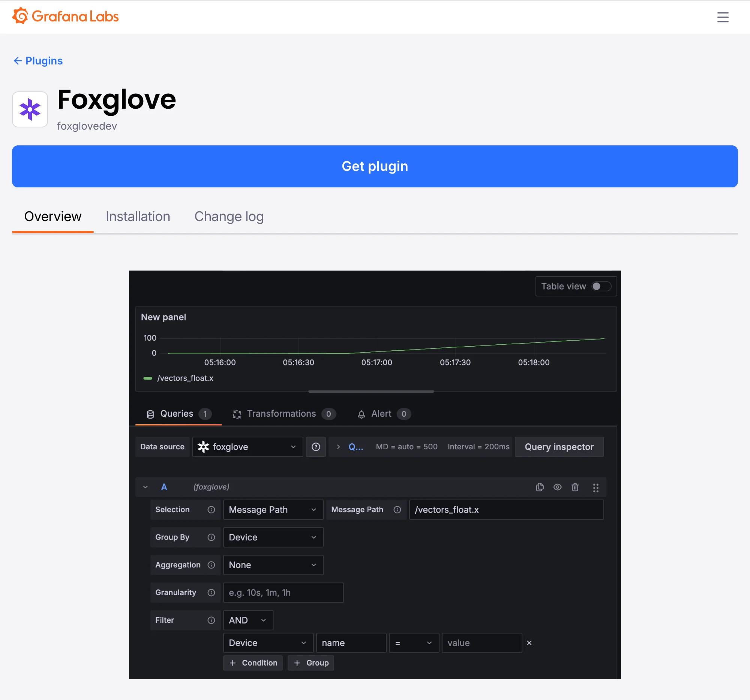The image size is (750, 700).
Task: Click the info icon next to Granularity
Action: 211,592
